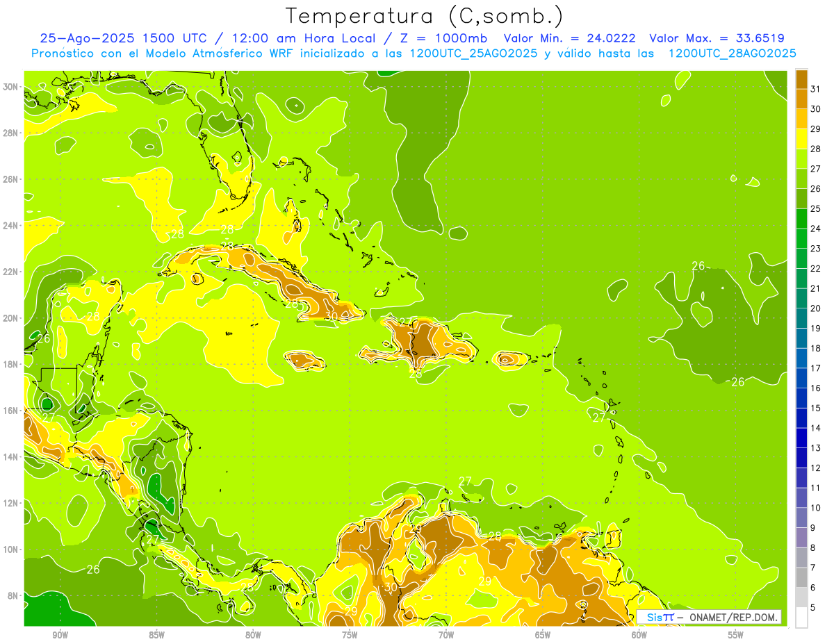Click the 55W longitude axis label
This screenshot has width=834, height=644.
tap(736, 634)
